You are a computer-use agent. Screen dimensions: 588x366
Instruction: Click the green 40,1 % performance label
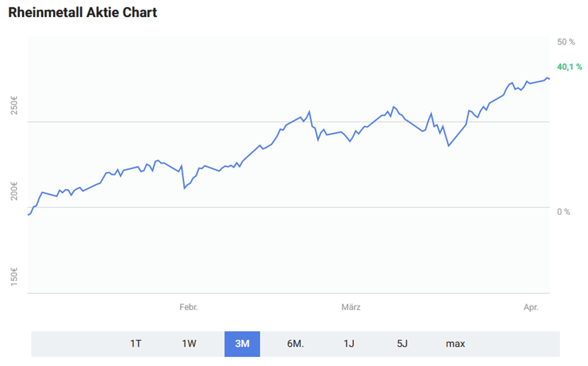click(x=569, y=67)
